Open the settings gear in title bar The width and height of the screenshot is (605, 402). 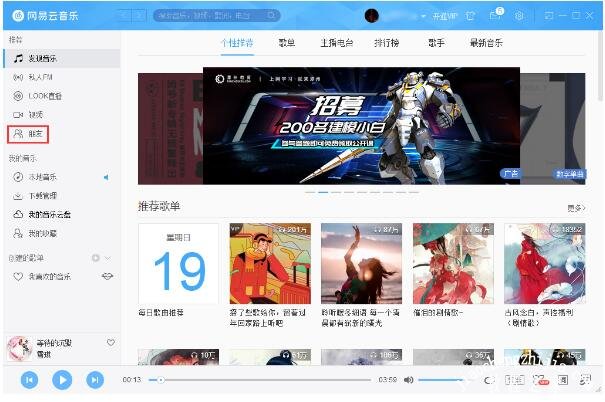[x=519, y=16]
